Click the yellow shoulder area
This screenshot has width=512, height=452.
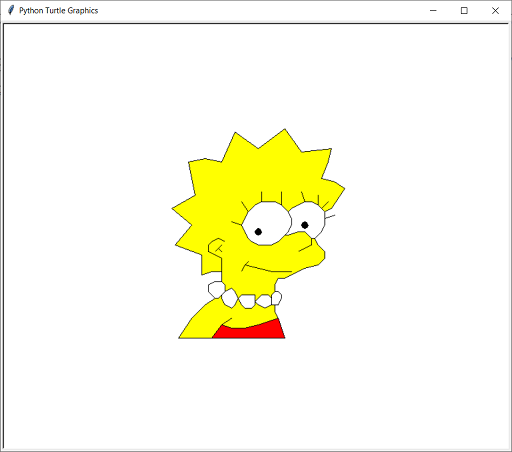coord(200,322)
